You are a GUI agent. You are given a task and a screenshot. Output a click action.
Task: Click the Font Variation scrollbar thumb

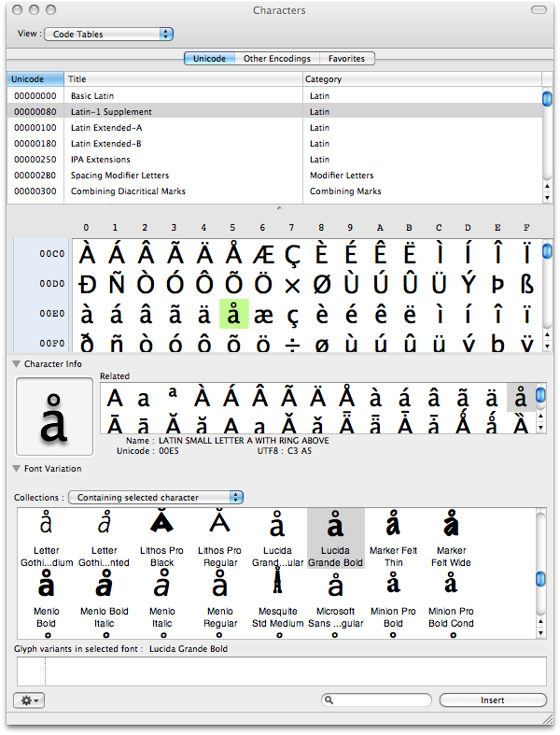tap(540, 579)
